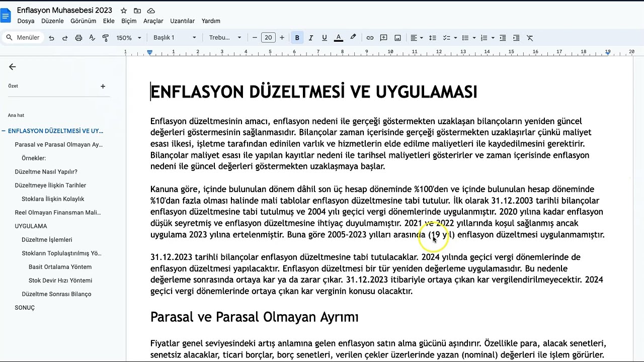Close the document outline with back arrow

click(x=13, y=67)
